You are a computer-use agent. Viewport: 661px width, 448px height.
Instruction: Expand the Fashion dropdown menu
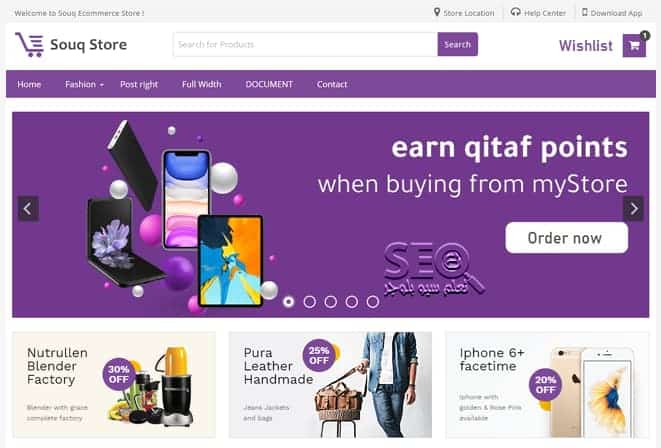(x=84, y=84)
